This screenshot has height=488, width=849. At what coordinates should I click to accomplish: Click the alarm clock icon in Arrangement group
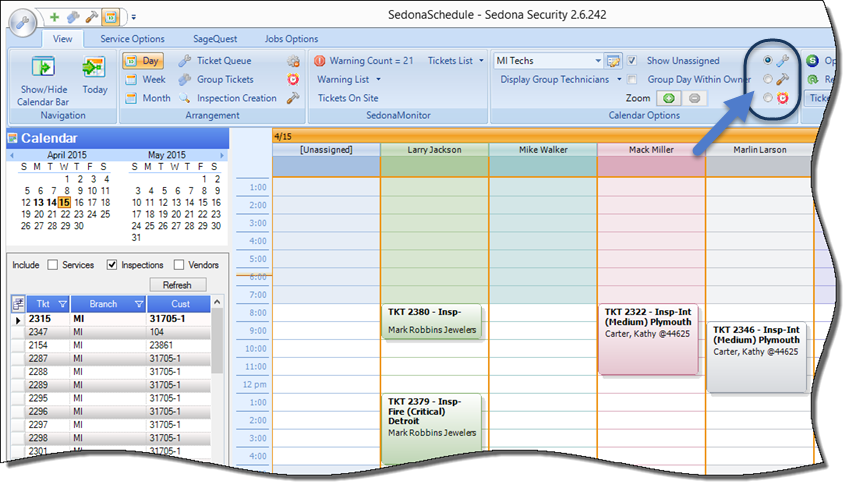coord(293,80)
